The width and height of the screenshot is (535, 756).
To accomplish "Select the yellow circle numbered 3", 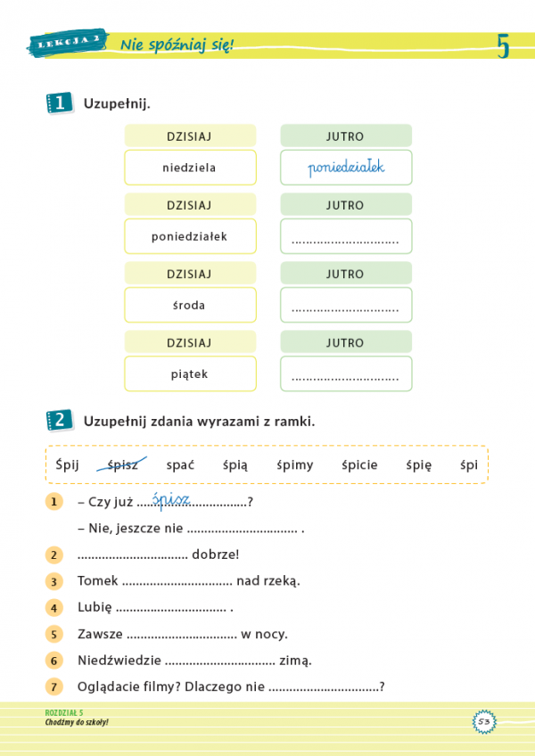I will pyautogui.click(x=53, y=581).
